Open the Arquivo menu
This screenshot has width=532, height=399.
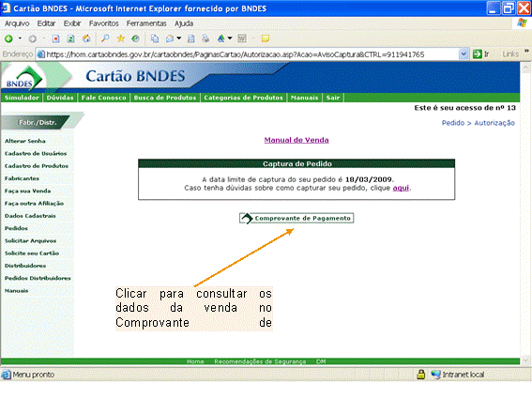(17, 23)
